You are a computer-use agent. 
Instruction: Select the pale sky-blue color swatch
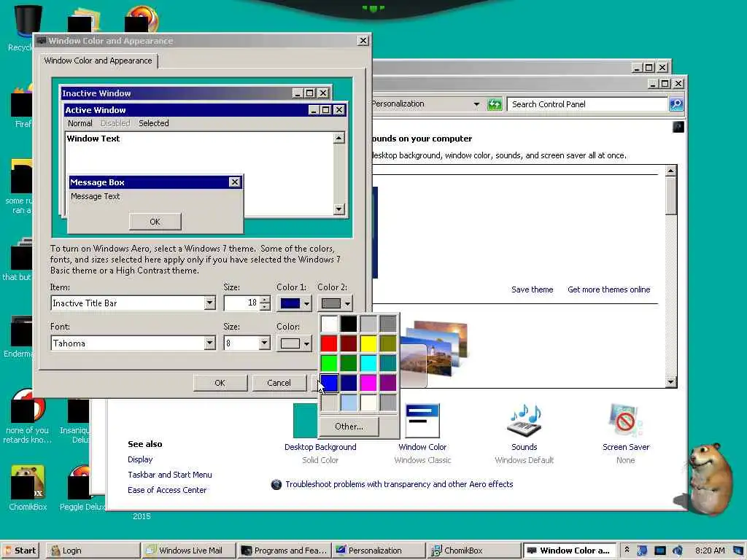349,402
